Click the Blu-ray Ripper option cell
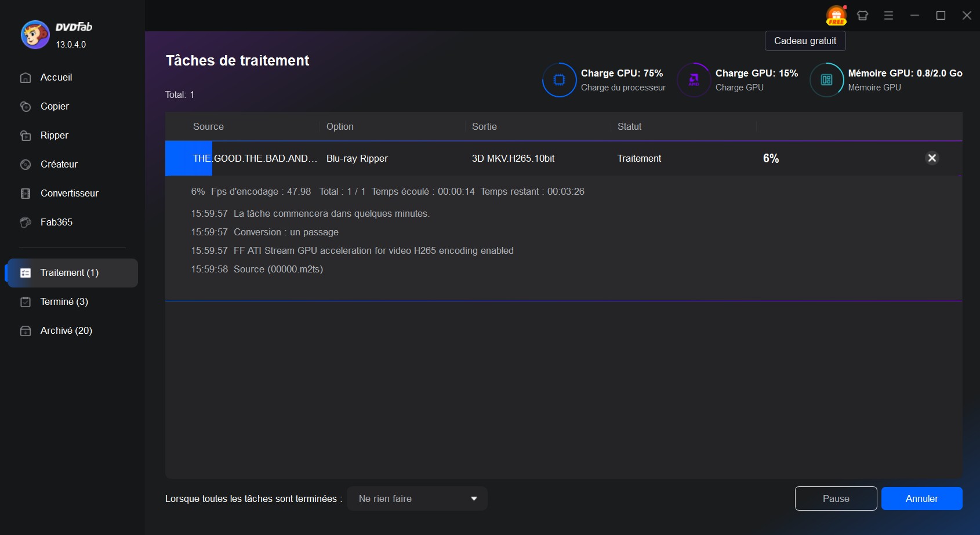The width and height of the screenshot is (980, 535). coord(357,159)
